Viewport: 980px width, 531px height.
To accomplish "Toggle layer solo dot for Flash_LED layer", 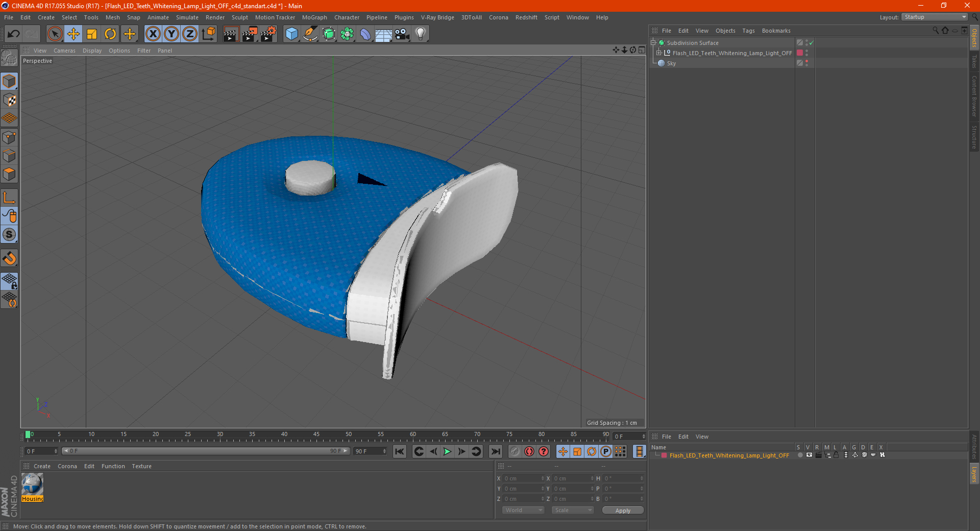I will click(x=800, y=455).
